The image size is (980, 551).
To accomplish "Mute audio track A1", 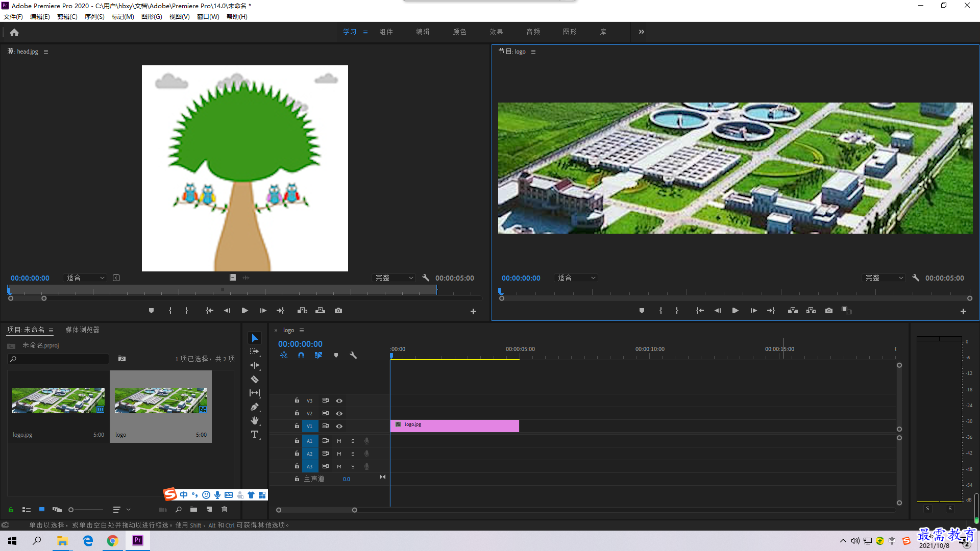I will point(339,441).
